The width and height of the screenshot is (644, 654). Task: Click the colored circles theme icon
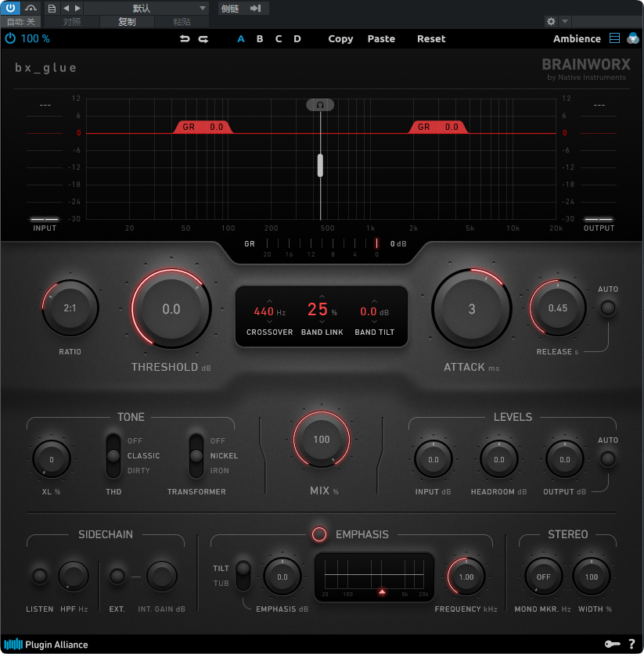pyautogui.click(x=633, y=38)
